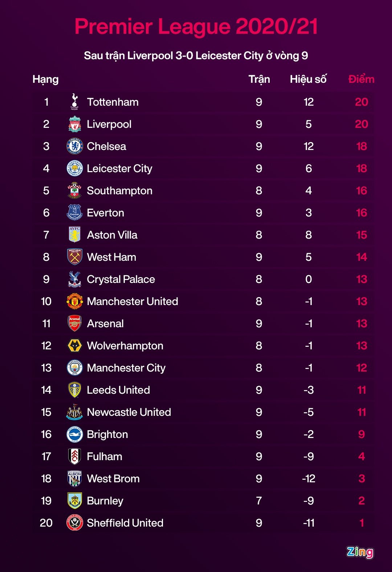Select the Southampton team name

click(x=119, y=191)
